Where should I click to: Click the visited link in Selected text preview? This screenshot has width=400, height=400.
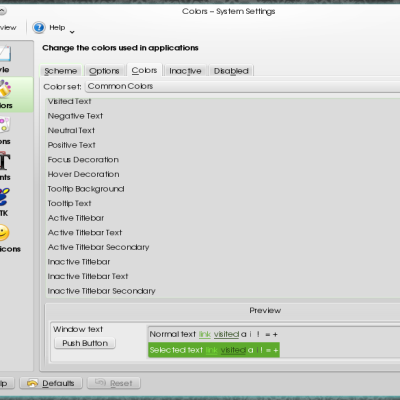pos(233,350)
